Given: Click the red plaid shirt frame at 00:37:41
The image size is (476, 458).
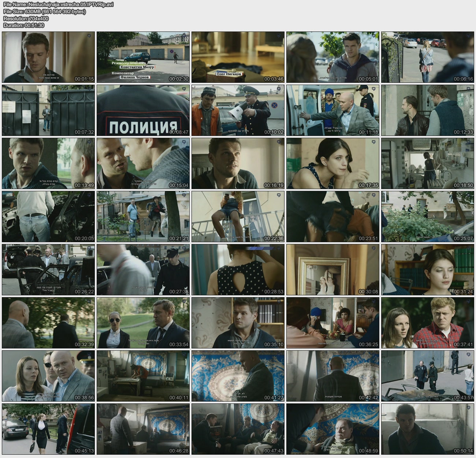Looking at the screenshot, I should click(428, 323).
